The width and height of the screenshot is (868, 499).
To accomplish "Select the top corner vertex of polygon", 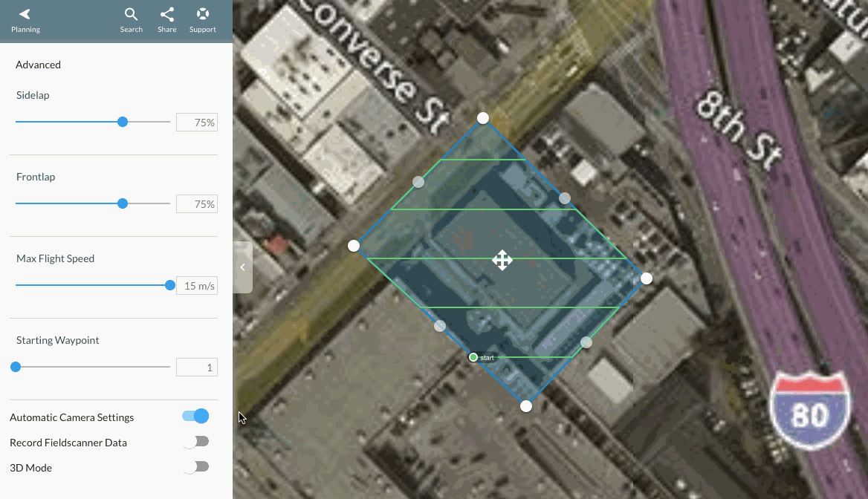I will 483,118.
